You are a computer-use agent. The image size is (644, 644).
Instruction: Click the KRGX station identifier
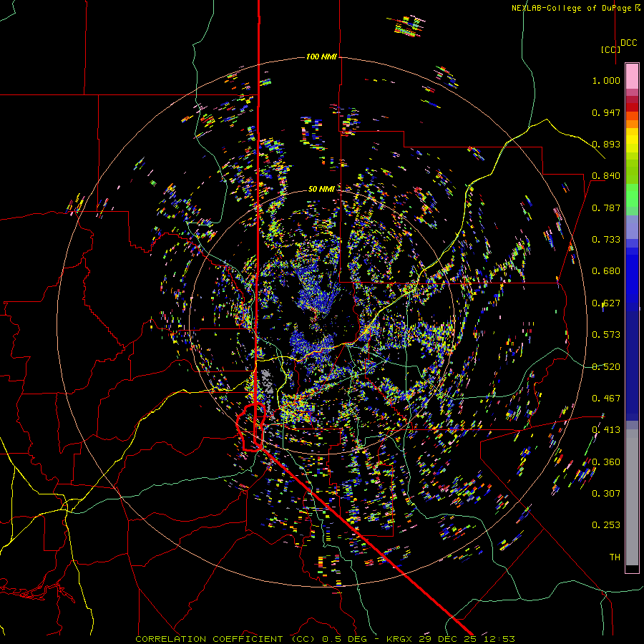click(399, 639)
